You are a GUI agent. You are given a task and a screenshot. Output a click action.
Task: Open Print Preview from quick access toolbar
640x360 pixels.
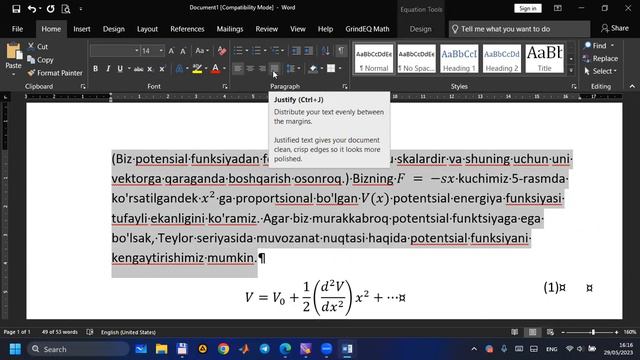[x=66, y=9]
